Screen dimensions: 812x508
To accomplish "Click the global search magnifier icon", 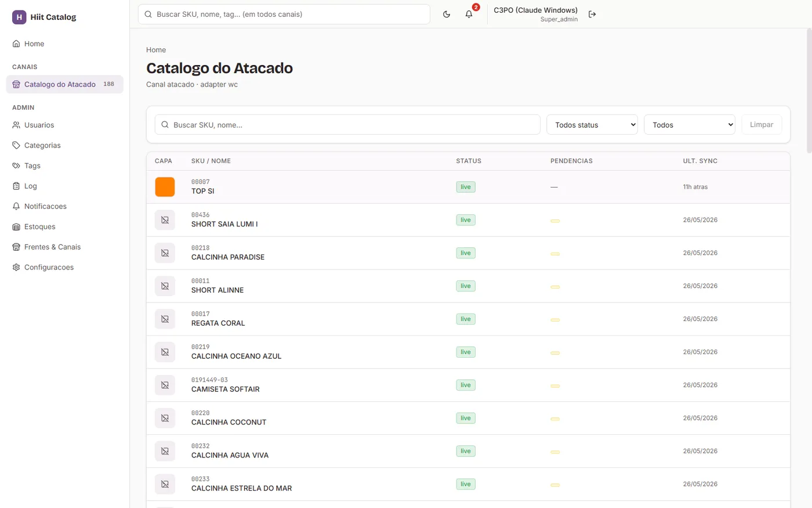I will pos(148,14).
